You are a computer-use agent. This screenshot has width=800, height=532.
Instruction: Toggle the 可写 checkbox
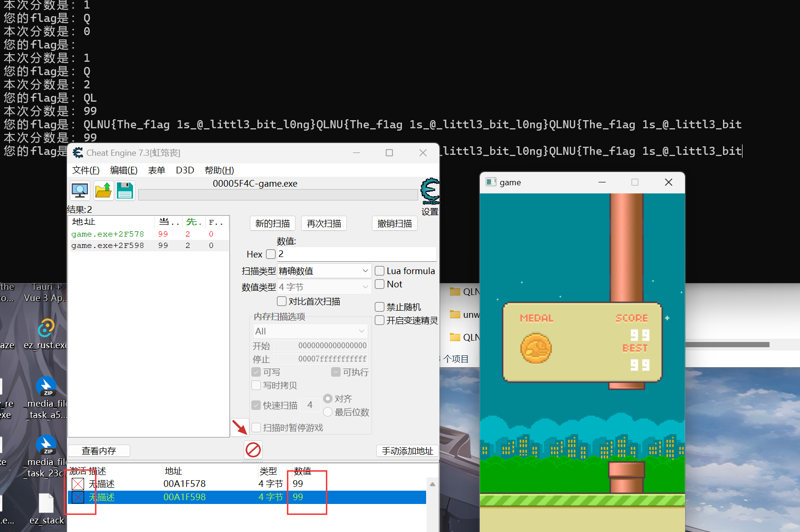coord(256,372)
